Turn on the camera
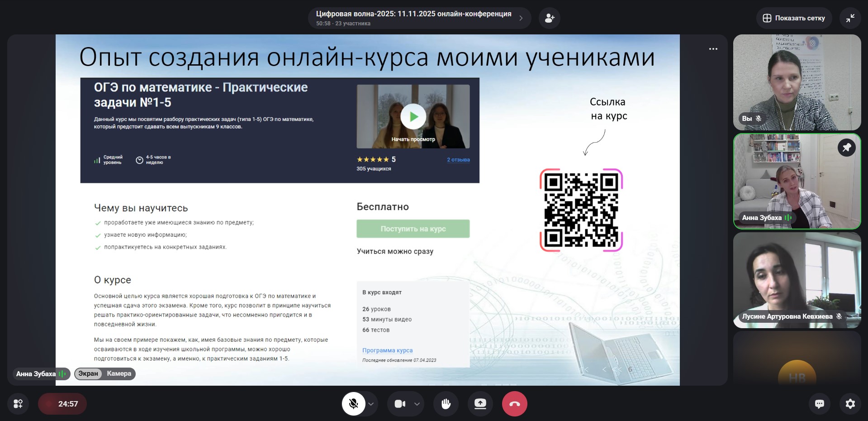This screenshot has width=868, height=421. click(x=400, y=404)
